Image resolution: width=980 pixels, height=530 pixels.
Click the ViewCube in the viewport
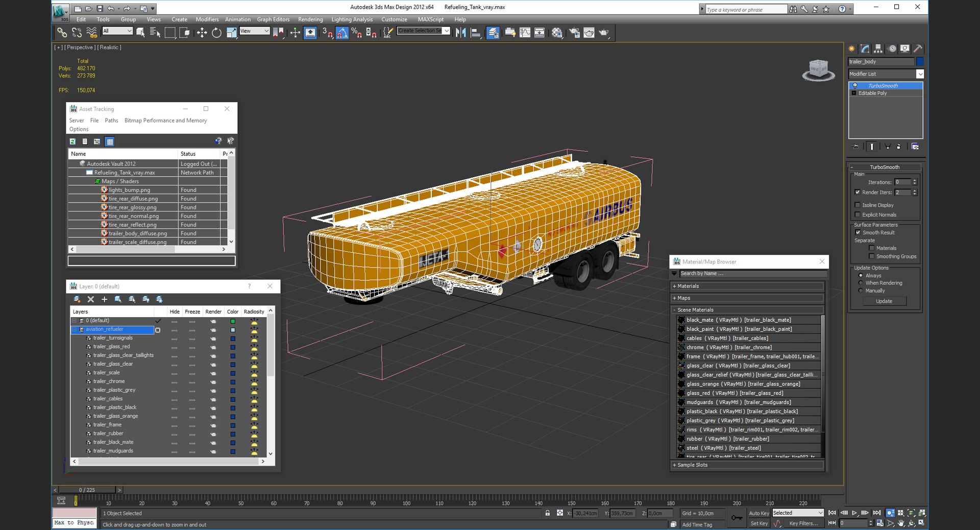click(818, 69)
